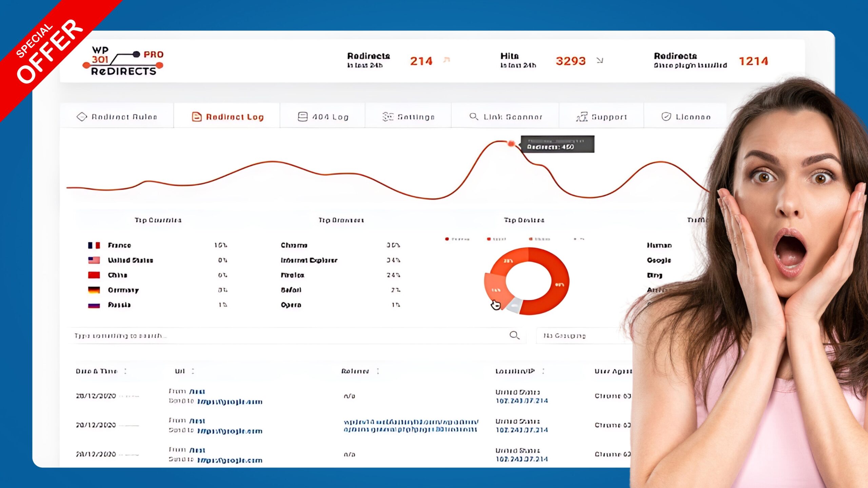
Task: Click the Settings sliders icon
Action: pos(388,117)
